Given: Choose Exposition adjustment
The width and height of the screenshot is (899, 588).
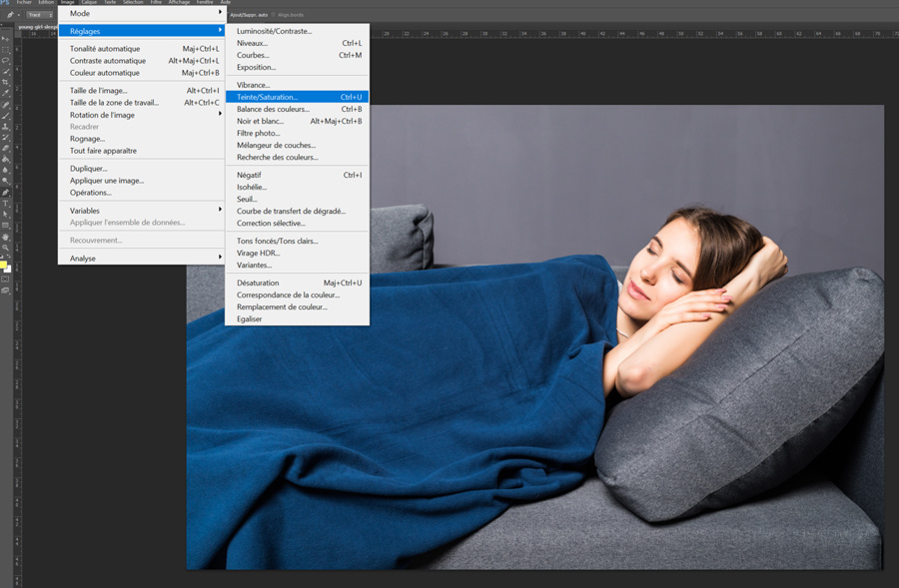Looking at the screenshot, I should point(297,67).
